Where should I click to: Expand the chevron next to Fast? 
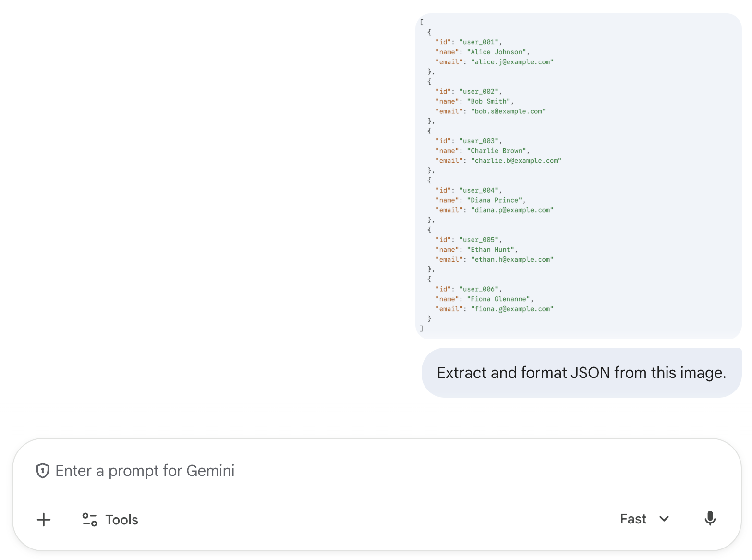[664, 519]
